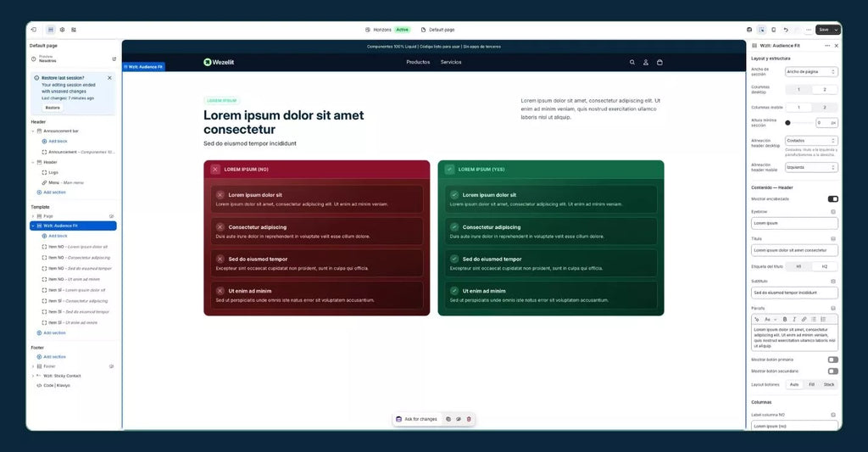This screenshot has height=452, width=868.
Task: Click the Horizons theme name
Action: (x=382, y=30)
